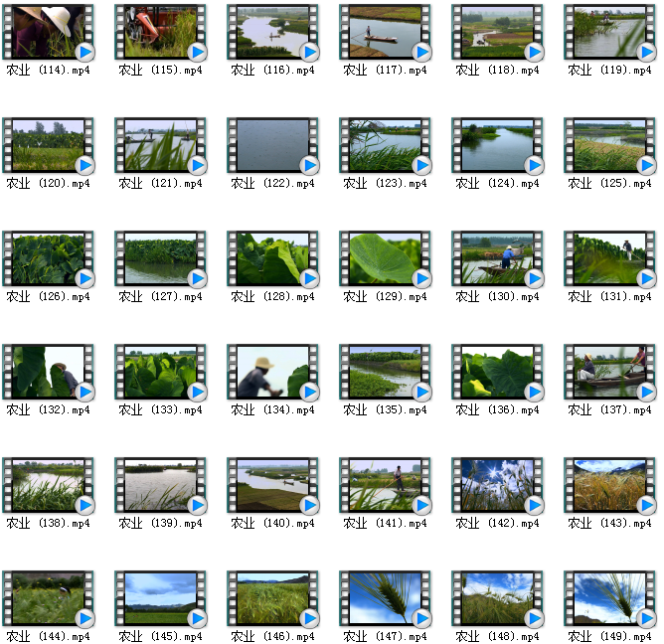Select the 农业 (133).mp4 video icon
The image size is (664, 644).
tap(160, 372)
